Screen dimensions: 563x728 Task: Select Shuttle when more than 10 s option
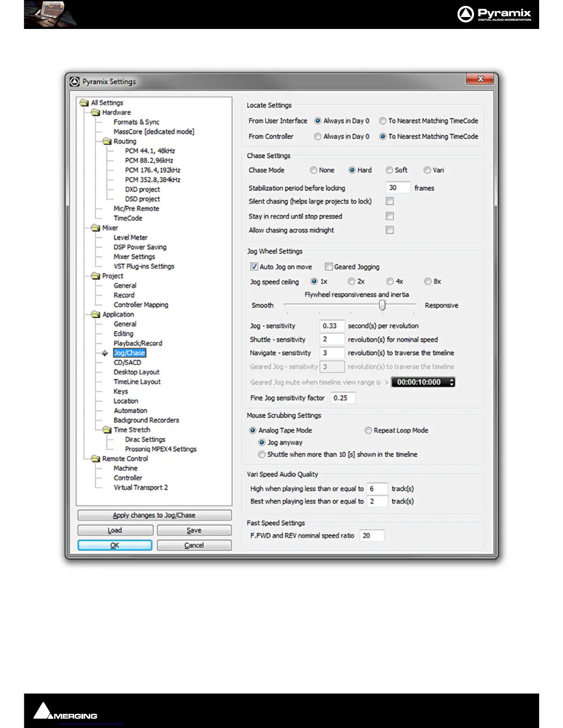262,454
